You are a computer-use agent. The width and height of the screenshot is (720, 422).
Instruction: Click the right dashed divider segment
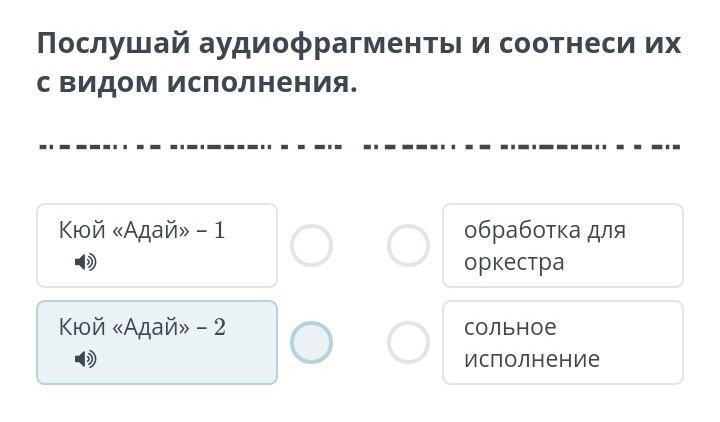522,147
